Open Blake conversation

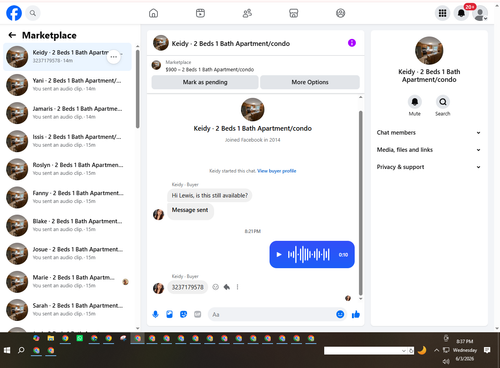(x=68, y=225)
